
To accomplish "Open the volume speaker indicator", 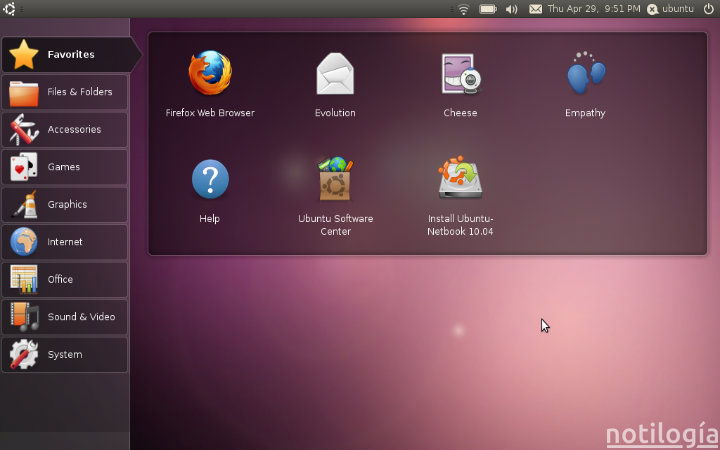I will pyautogui.click(x=512, y=9).
